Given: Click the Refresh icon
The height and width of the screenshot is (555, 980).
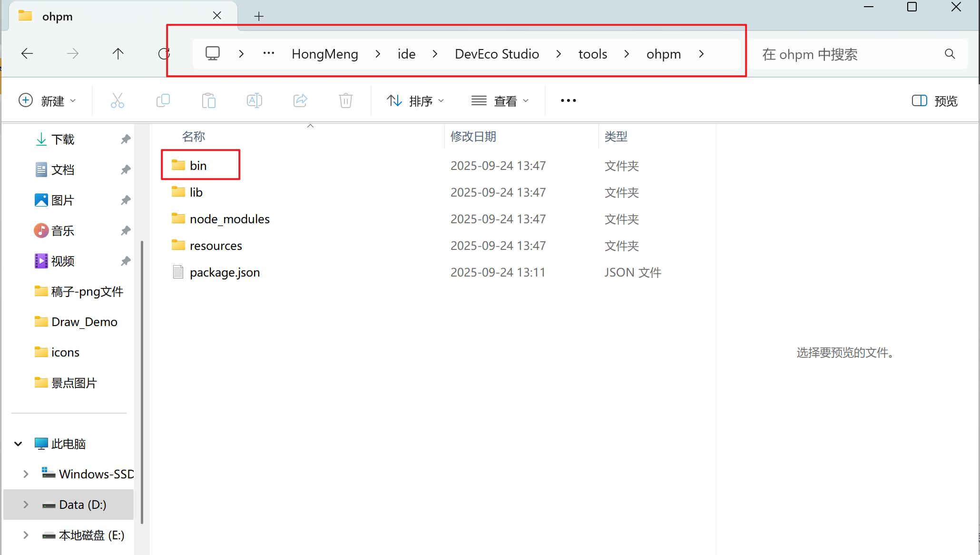Looking at the screenshot, I should click(164, 54).
